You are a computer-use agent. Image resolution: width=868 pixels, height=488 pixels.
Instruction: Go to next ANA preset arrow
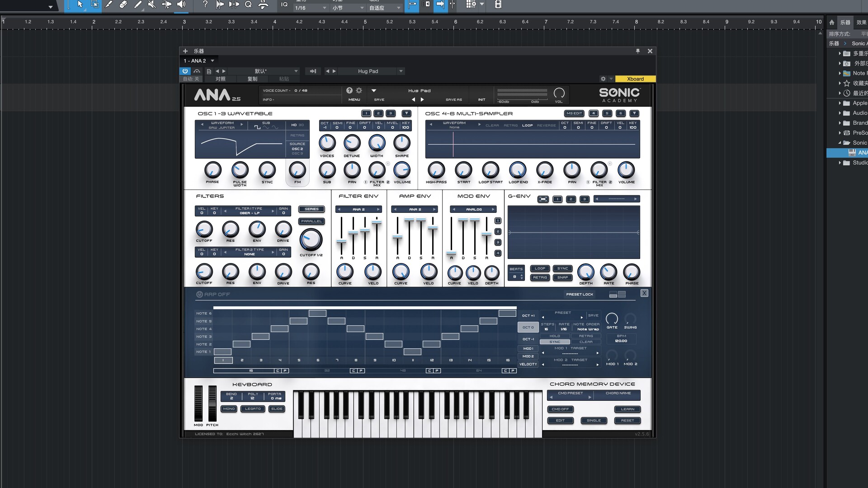(422, 99)
